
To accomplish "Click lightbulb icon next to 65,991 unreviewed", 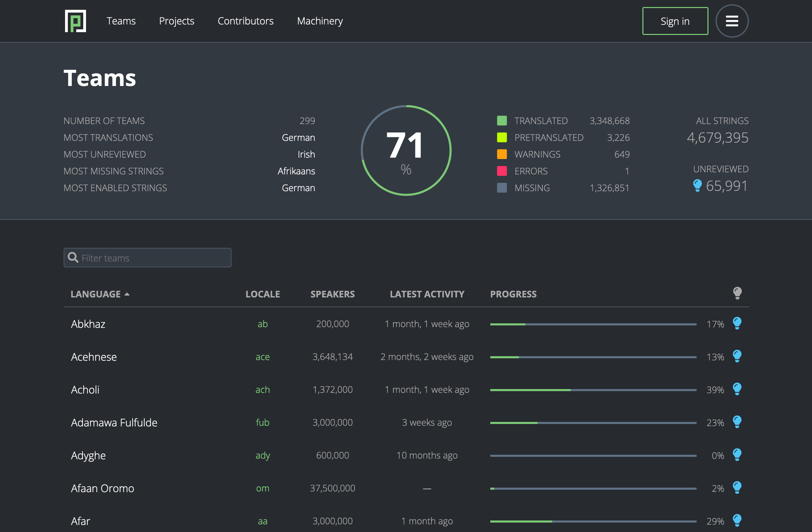I will pyautogui.click(x=697, y=186).
